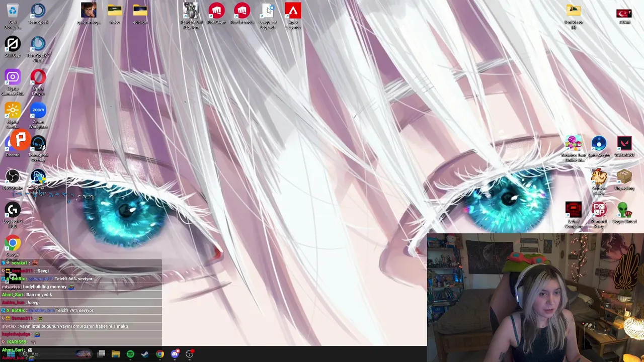Viewport: 644px width, 362px height.
Task: Click the chat message "bodybuilding mommy"
Action: (45, 287)
